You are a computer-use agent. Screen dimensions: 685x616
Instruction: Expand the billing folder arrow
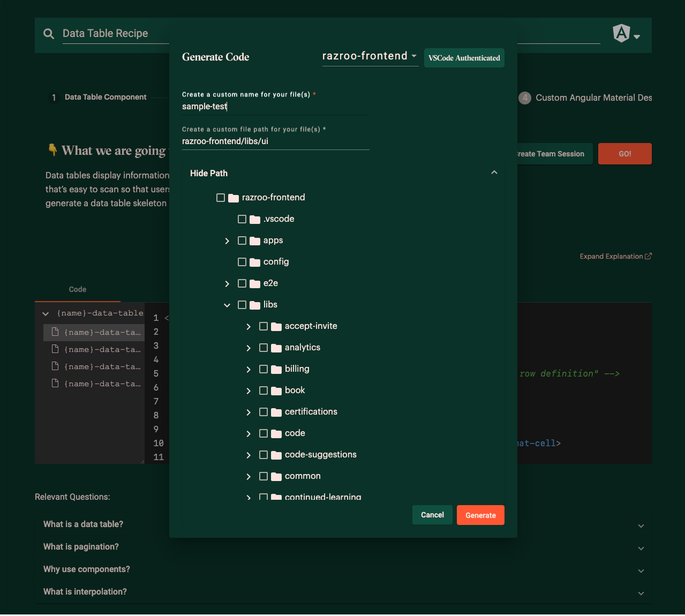click(249, 370)
